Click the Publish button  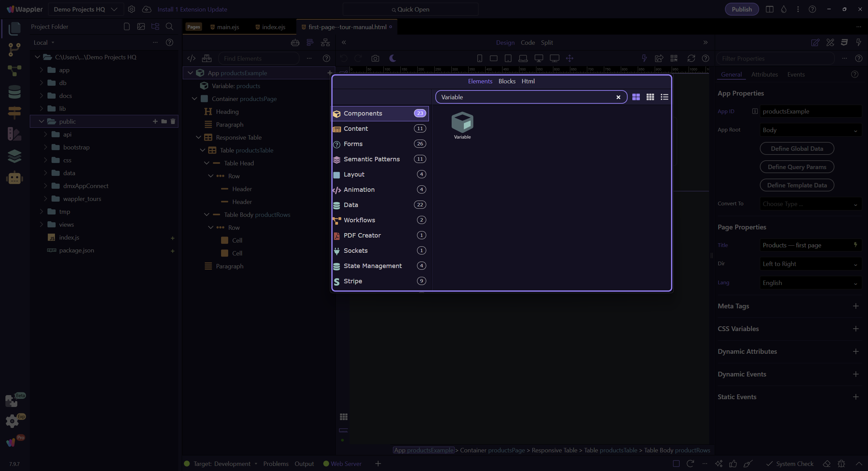742,9
